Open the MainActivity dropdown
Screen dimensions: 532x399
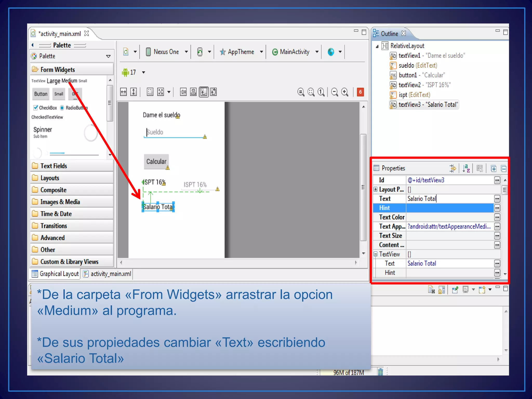tap(317, 52)
